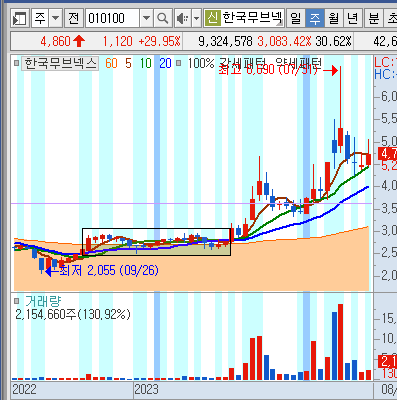Screen dimensions: 397x400
Task: Toggle small square before 한국무브넥스 legend
Action: click(x=16, y=63)
